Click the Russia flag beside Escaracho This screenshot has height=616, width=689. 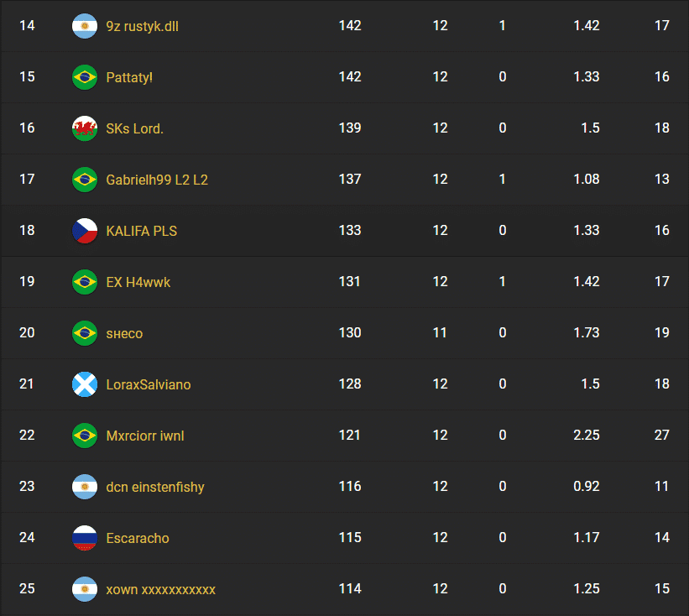84,538
